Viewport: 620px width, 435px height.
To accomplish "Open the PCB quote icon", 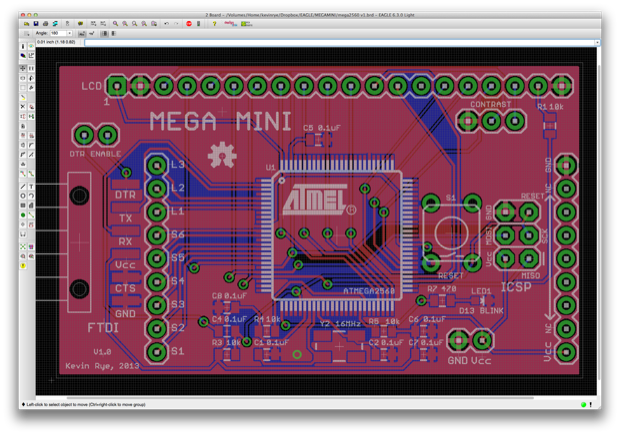I will (246, 24).
